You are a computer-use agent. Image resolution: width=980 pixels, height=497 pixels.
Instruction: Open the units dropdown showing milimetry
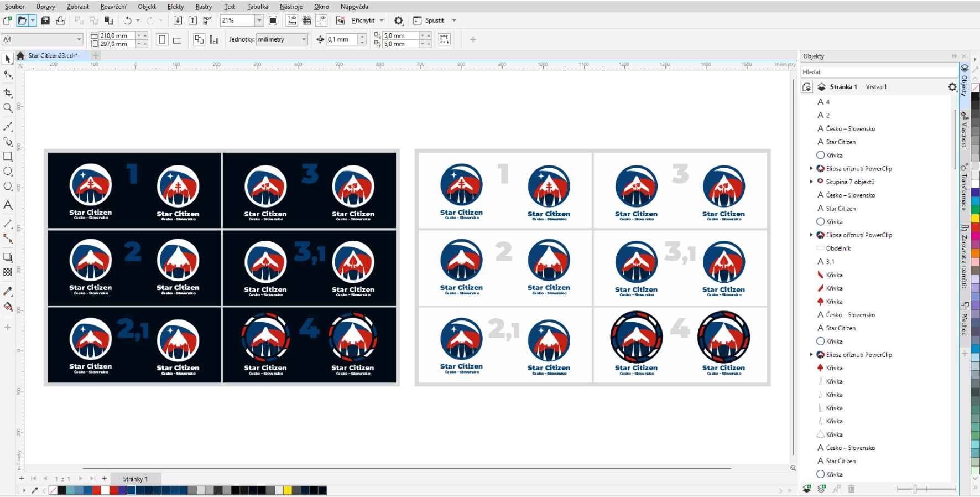pyautogui.click(x=304, y=39)
